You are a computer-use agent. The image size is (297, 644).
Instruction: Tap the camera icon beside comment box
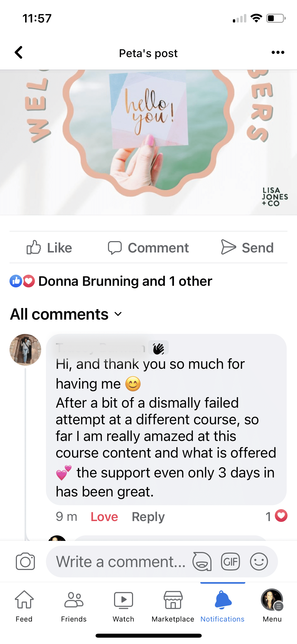pos(25,561)
